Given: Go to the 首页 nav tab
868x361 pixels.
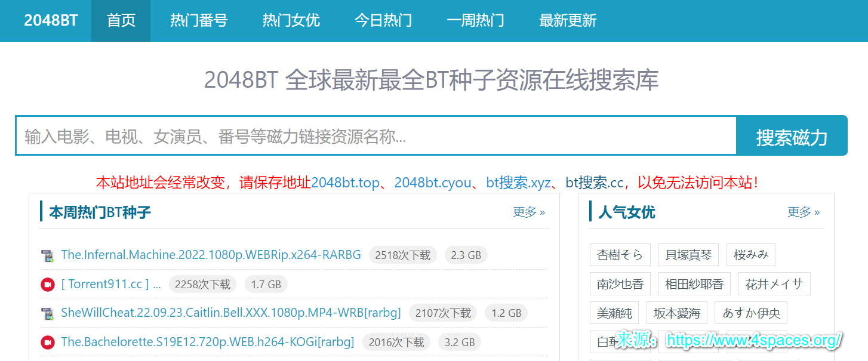Looking at the screenshot, I should click(x=121, y=20).
